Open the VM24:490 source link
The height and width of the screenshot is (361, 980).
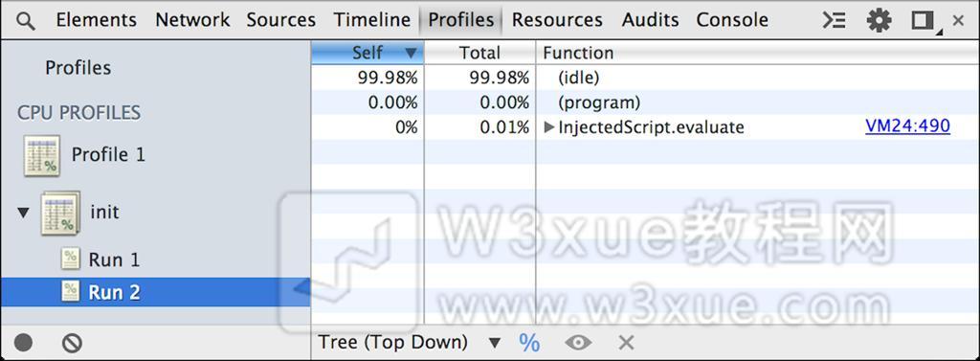tap(907, 126)
